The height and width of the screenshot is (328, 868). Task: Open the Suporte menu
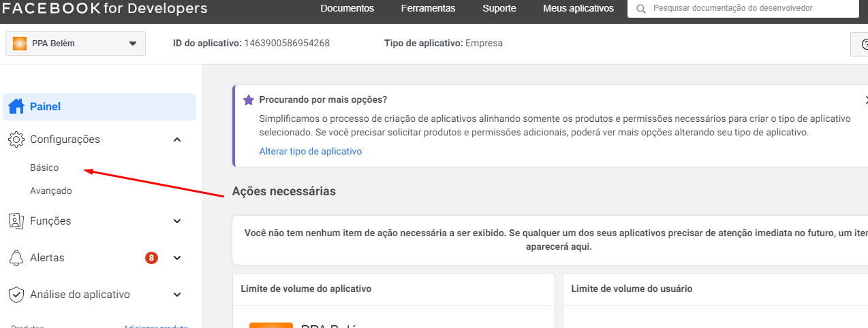(499, 9)
